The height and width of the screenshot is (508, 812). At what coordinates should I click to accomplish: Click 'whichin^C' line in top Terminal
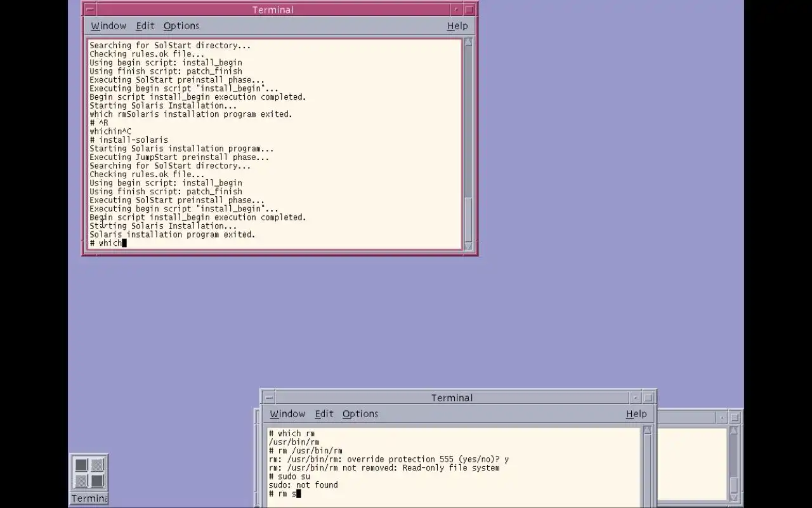(110, 131)
